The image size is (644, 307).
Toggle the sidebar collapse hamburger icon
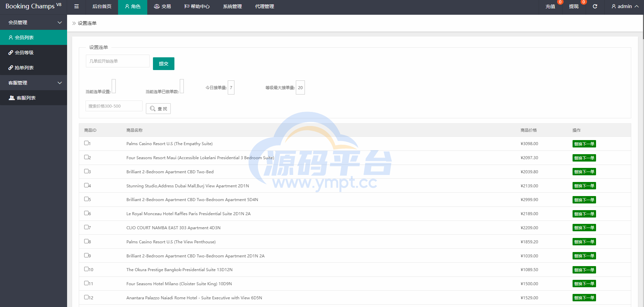pos(76,6)
